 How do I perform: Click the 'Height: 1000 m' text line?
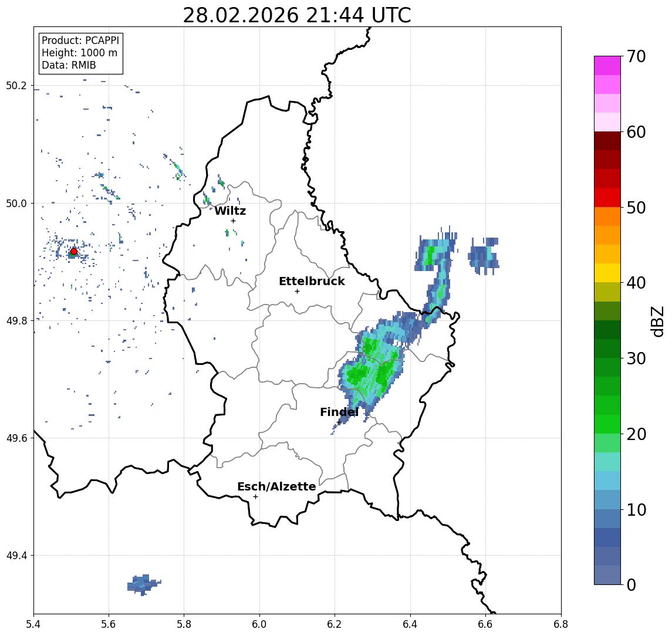click(x=79, y=53)
